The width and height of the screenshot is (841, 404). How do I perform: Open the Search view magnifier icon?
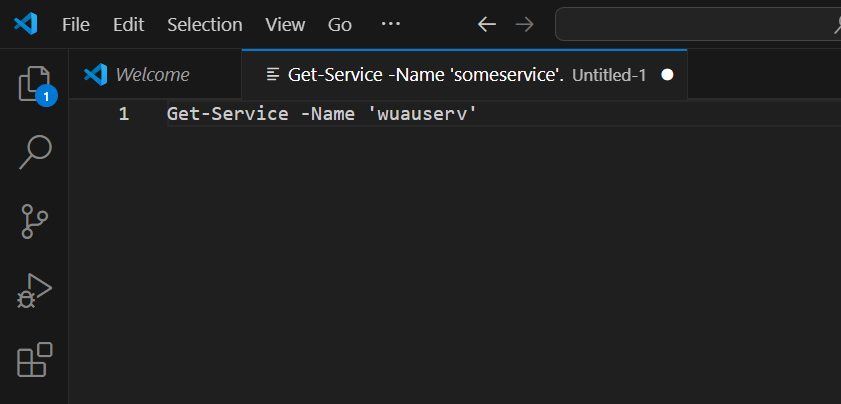(35, 152)
